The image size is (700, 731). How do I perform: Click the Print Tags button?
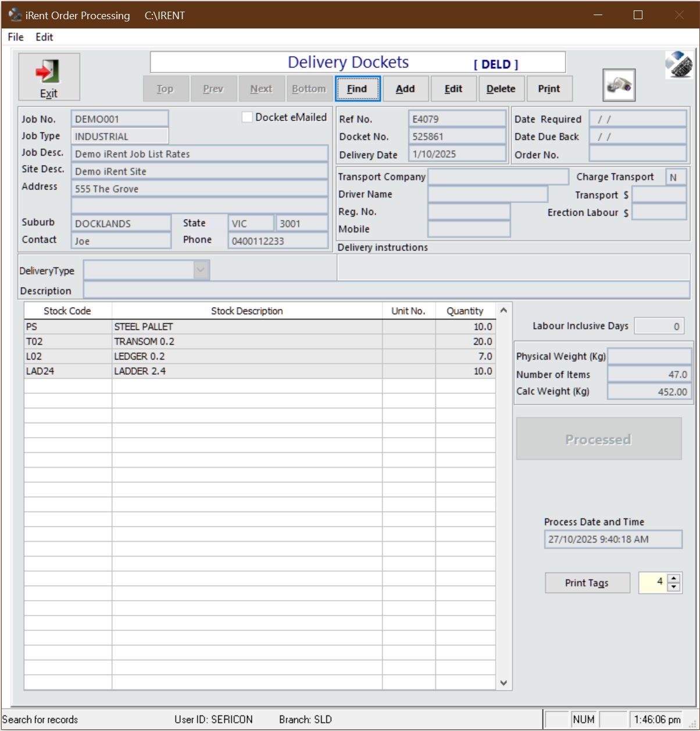[x=587, y=583]
